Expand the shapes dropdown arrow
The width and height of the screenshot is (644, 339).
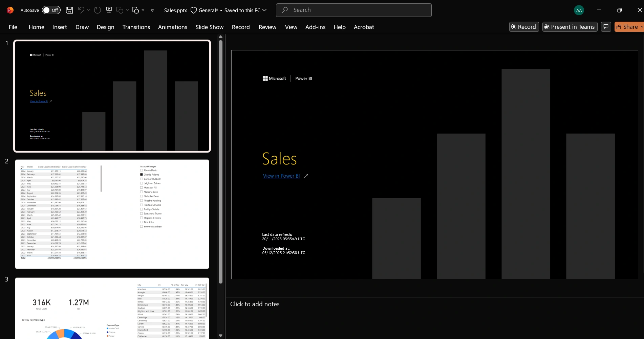pyautogui.click(x=143, y=10)
